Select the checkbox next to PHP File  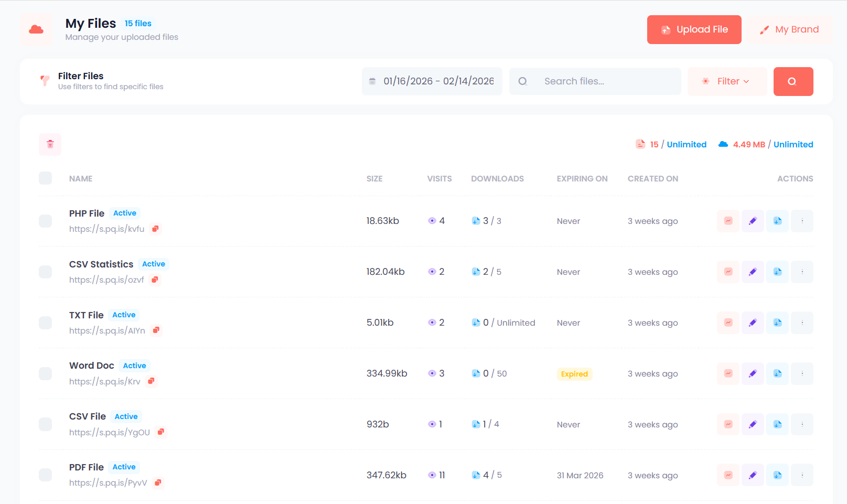tap(45, 221)
